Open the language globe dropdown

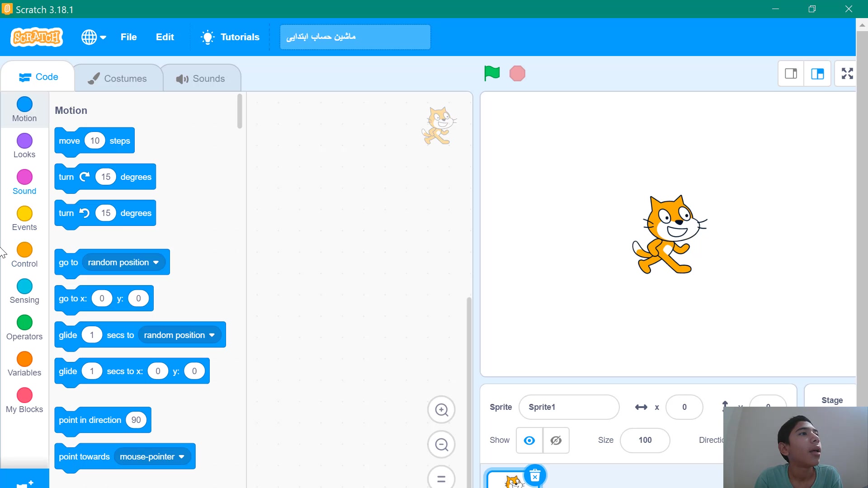tap(94, 37)
